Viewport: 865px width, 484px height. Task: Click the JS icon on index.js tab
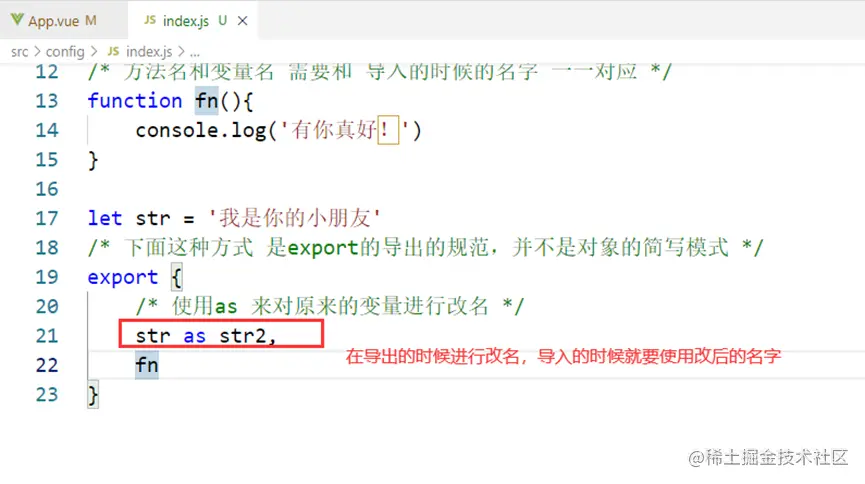pos(150,20)
